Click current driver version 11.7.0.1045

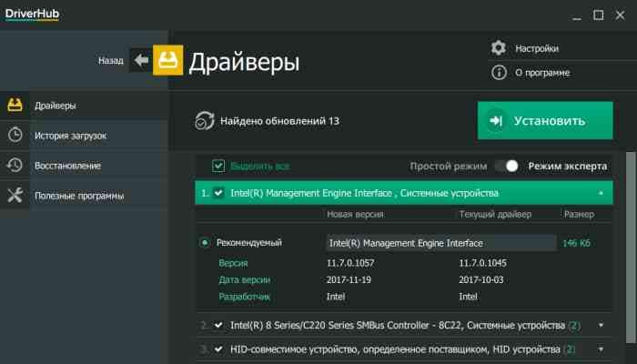click(482, 263)
